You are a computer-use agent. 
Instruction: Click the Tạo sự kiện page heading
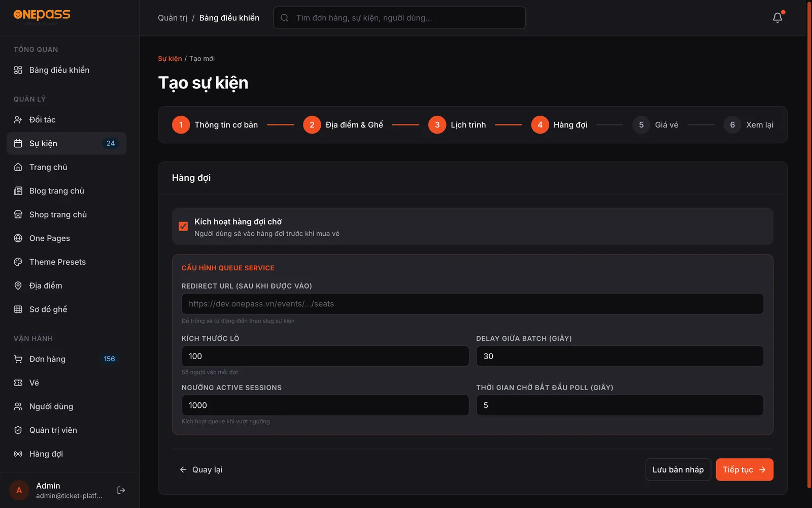[204, 83]
